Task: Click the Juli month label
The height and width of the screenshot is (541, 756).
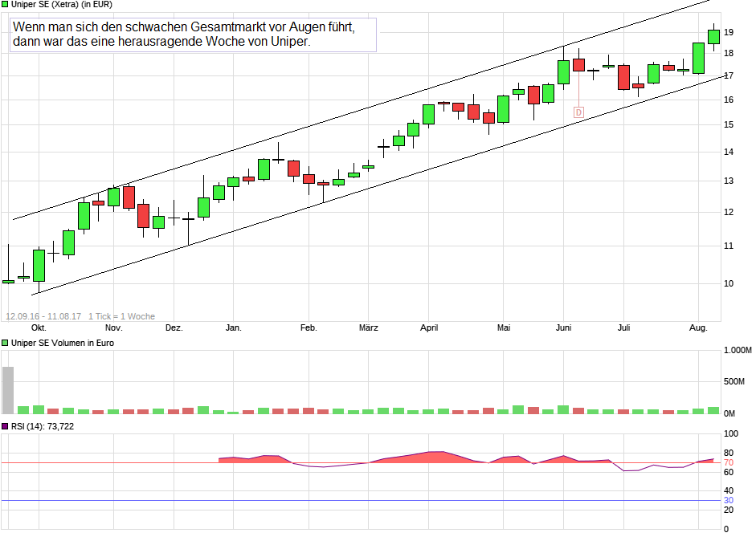Action: (623, 328)
